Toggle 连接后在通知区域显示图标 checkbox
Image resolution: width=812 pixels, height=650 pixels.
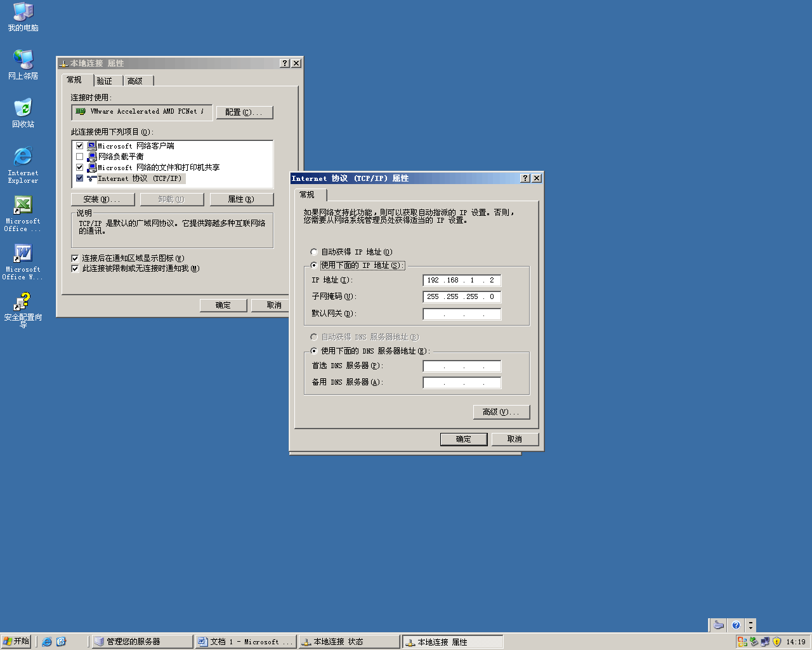(x=75, y=258)
